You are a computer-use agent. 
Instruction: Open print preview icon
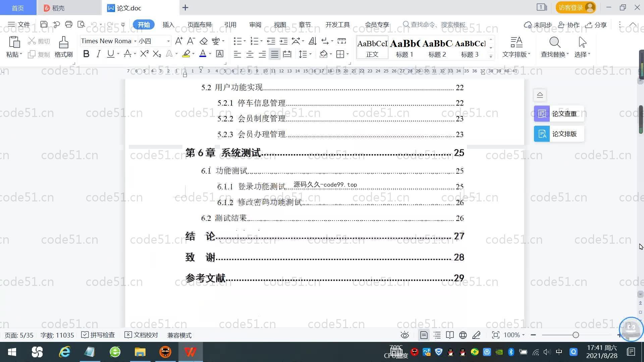81,24
